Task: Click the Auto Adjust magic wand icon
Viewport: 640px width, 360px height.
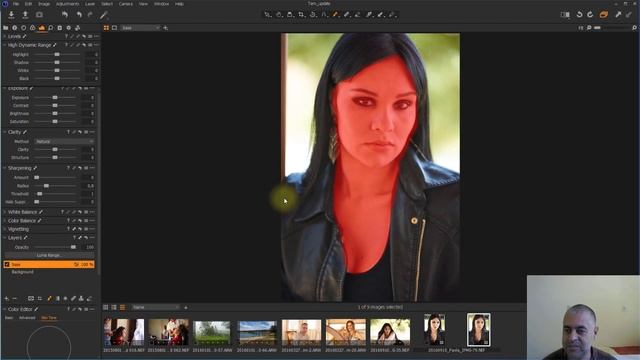Action: click(x=104, y=15)
